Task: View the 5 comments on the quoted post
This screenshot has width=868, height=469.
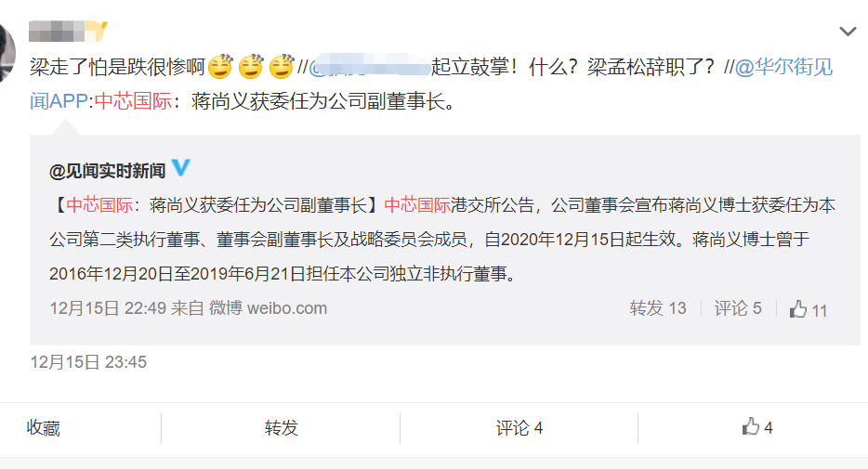Action: click(x=738, y=308)
